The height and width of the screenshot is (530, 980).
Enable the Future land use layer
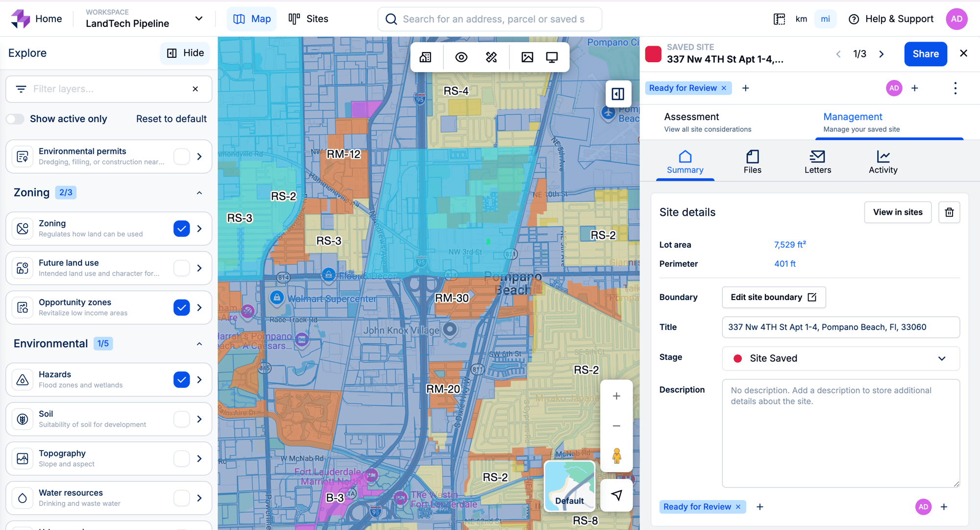[x=181, y=268]
